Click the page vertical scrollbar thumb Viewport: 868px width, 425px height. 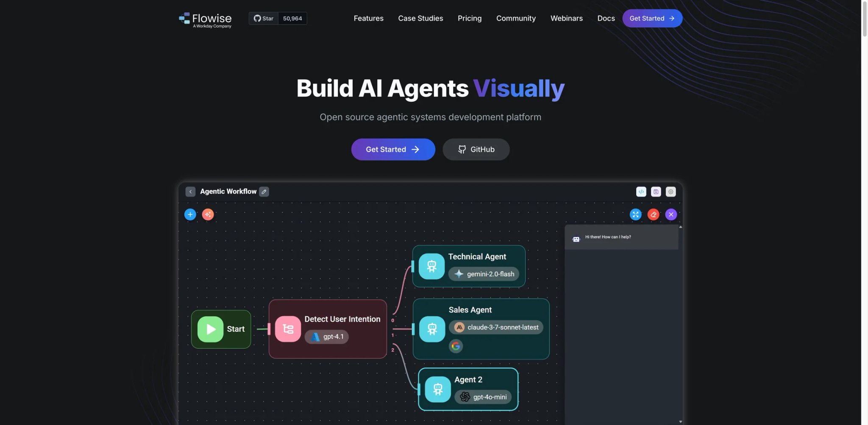point(865,19)
